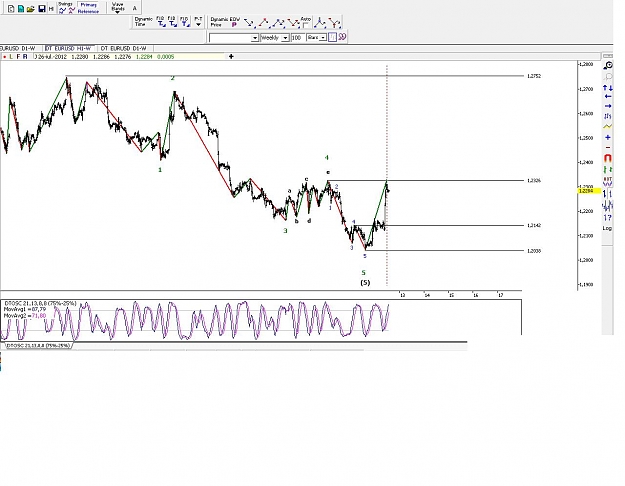625x486 pixels.
Task: Click the cyan document icon in toolbar
Action: coord(21,8)
